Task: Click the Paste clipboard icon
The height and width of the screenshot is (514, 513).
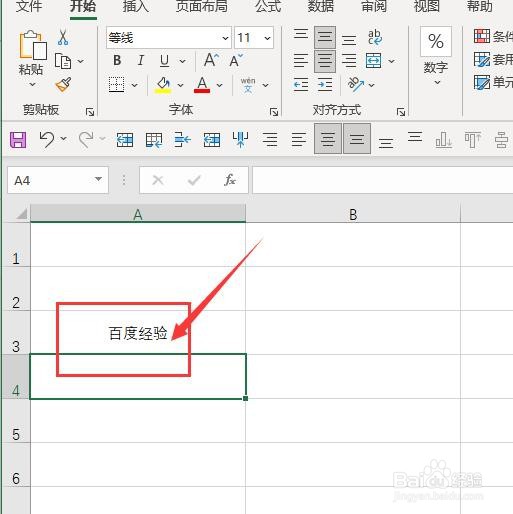Action: point(33,45)
